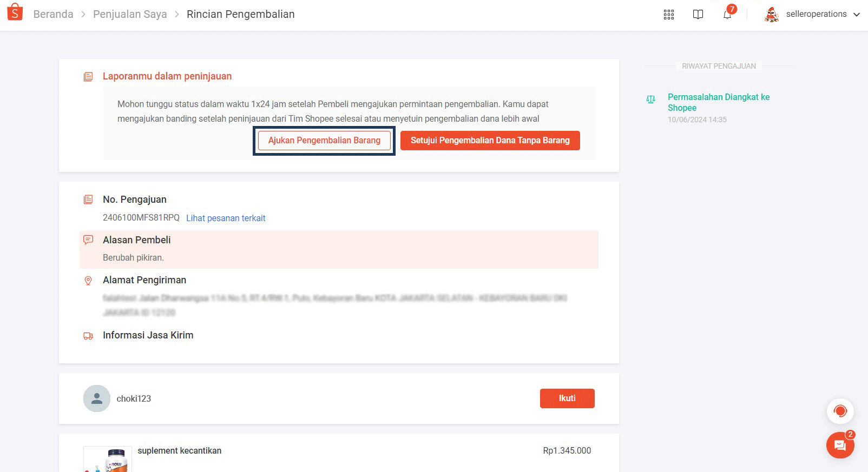
Task: Open Lihat pesanan terkait link
Action: [x=226, y=218]
